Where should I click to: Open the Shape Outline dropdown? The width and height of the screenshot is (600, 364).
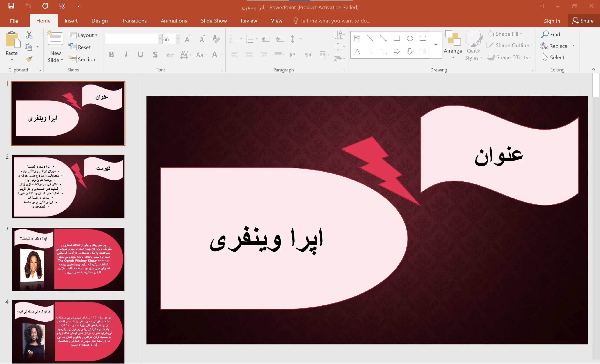510,45
